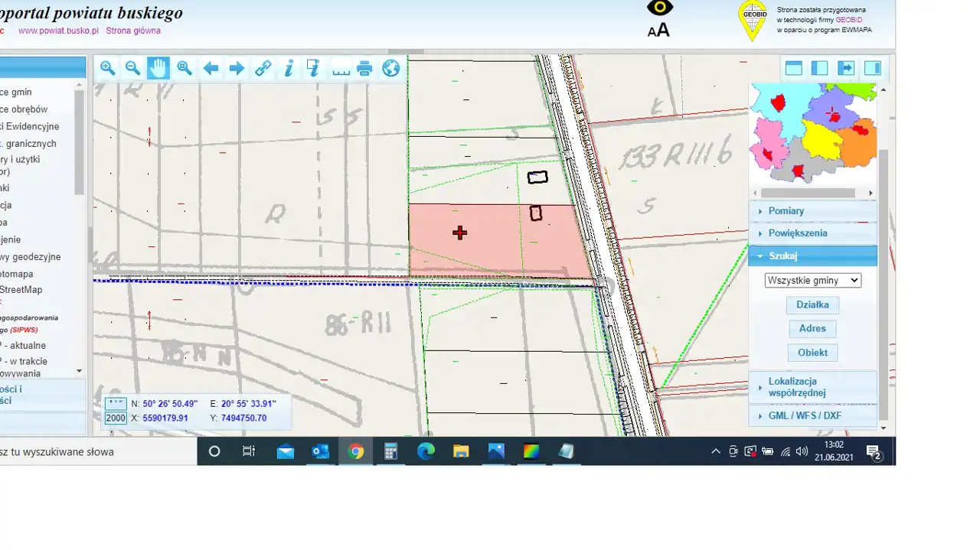Image resolution: width=980 pixels, height=550 pixels.
Task: Open the ruler measurement tool
Action: coord(341,69)
